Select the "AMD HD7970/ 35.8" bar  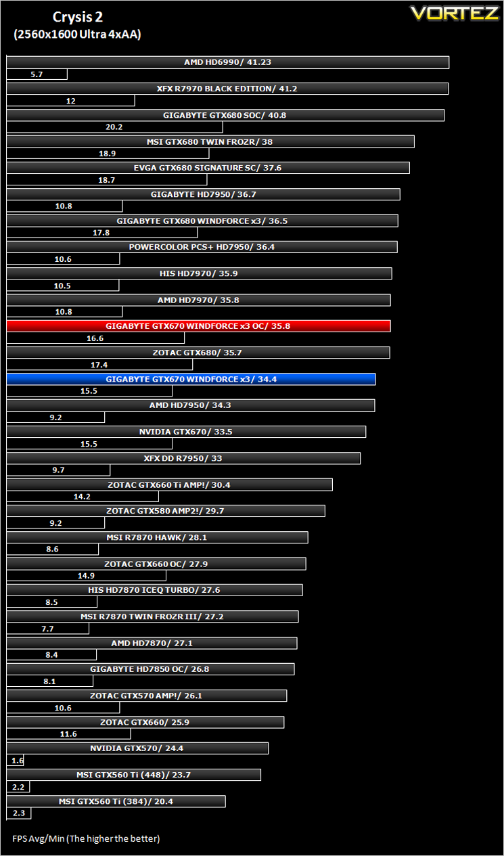pos(198,300)
